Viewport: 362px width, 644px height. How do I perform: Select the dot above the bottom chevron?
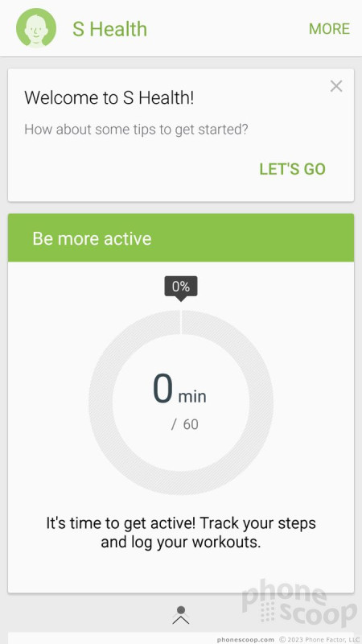(x=181, y=610)
